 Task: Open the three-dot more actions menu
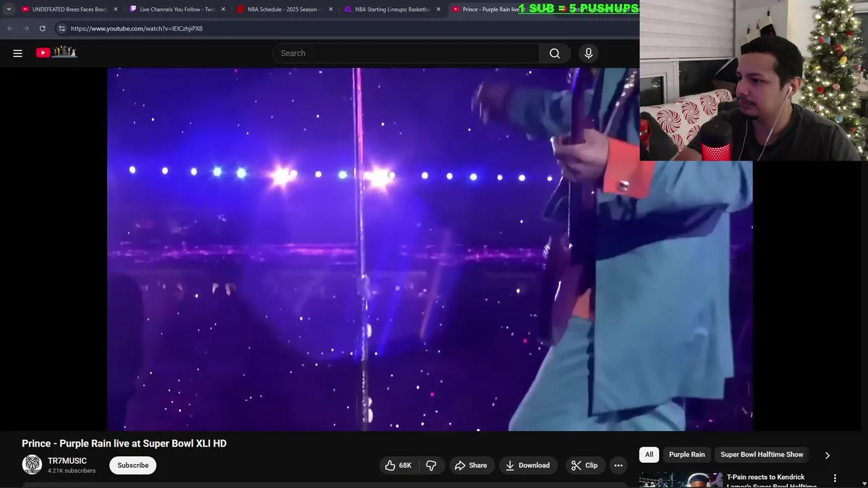[x=618, y=465]
